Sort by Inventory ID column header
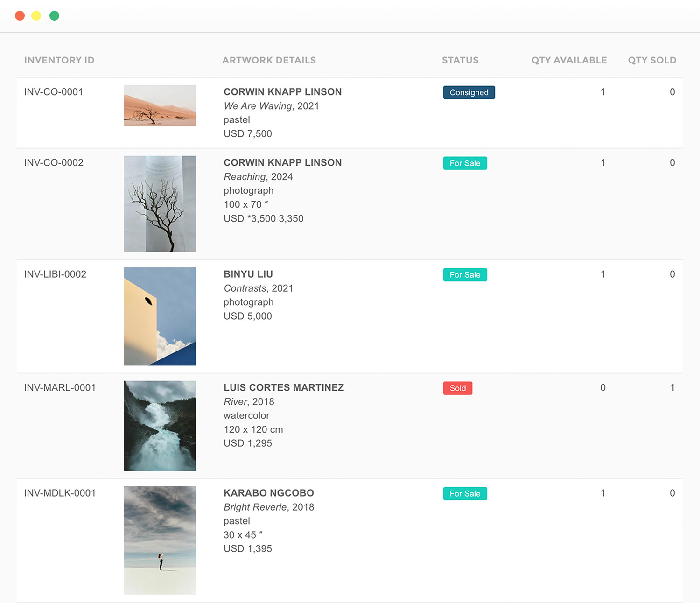 pos(59,60)
